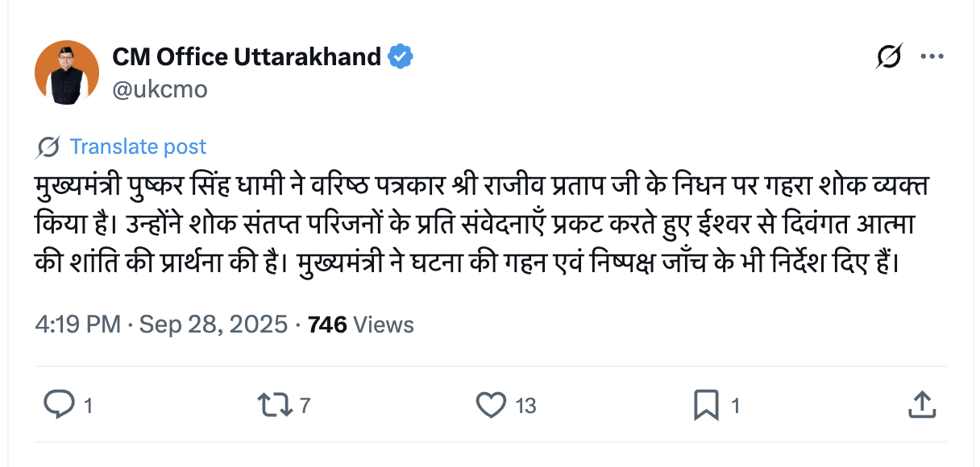Click the profile avatar photo
The width and height of the screenshot is (980, 467).
(x=67, y=73)
